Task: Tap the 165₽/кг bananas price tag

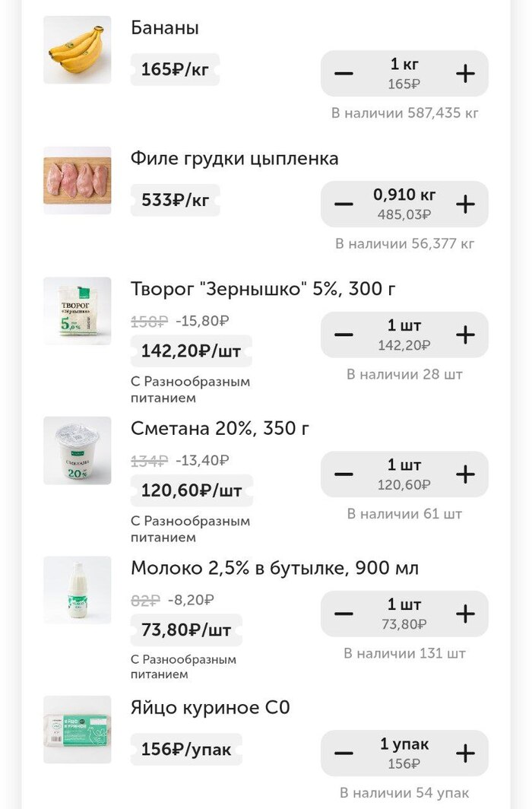Action: tap(175, 70)
